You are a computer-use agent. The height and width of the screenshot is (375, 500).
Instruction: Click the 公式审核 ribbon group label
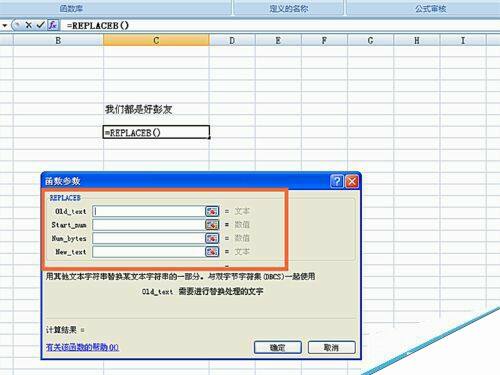click(430, 8)
